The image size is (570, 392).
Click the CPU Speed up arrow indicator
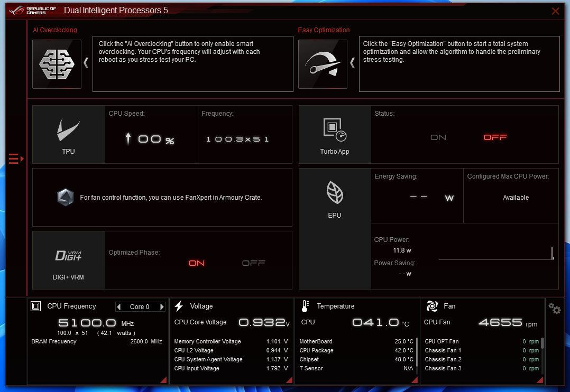[x=128, y=138]
